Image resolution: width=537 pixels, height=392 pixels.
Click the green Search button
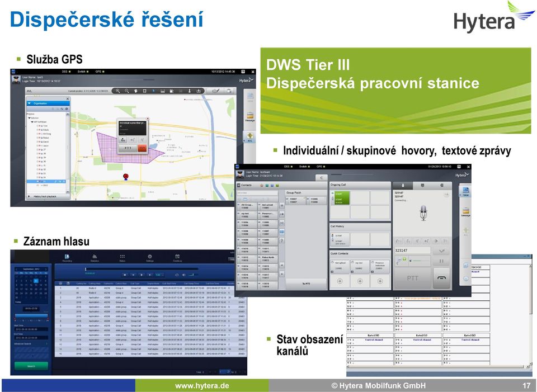31,366
